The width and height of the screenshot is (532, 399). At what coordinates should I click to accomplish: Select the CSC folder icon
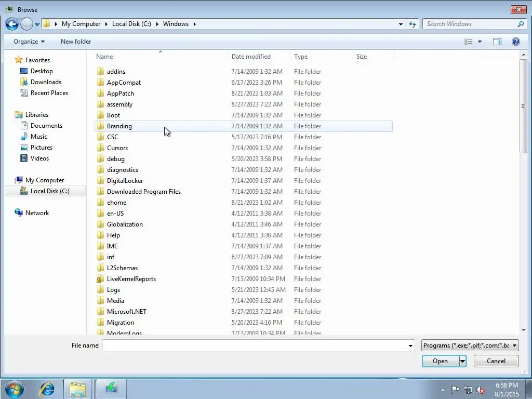pyautogui.click(x=100, y=137)
